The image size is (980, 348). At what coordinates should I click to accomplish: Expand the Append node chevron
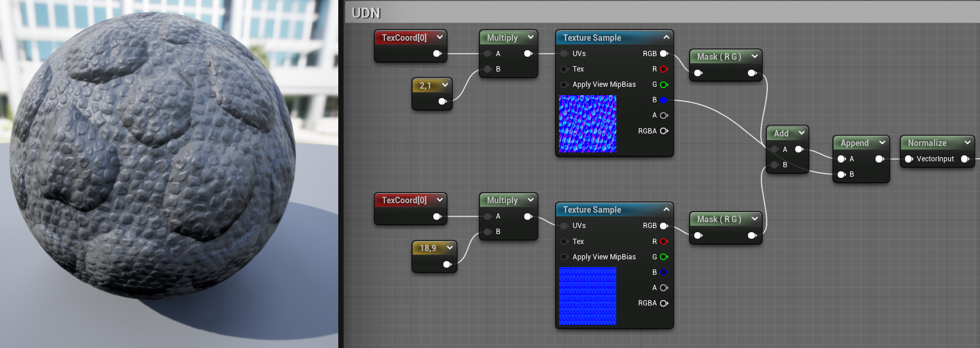pos(882,142)
